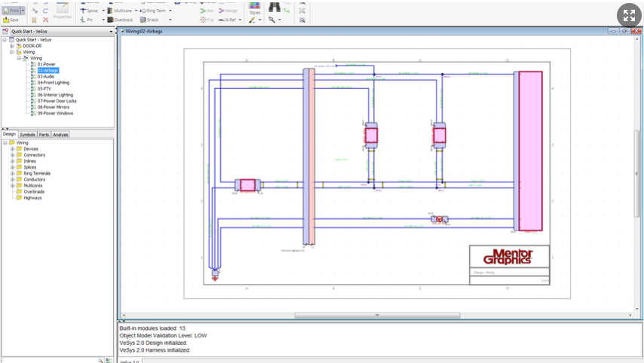Switch to the Symbols tab
This screenshot has width=644, height=363.
point(27,135)
